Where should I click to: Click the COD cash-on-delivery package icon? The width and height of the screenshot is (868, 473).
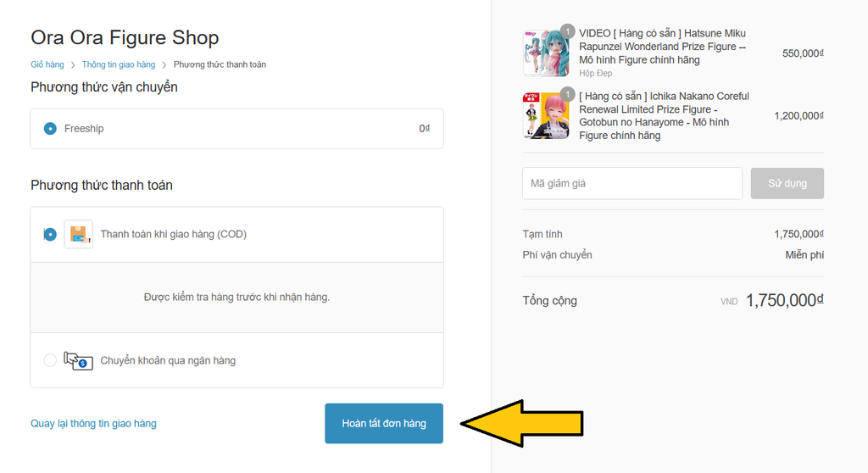[x=78, y=234]
